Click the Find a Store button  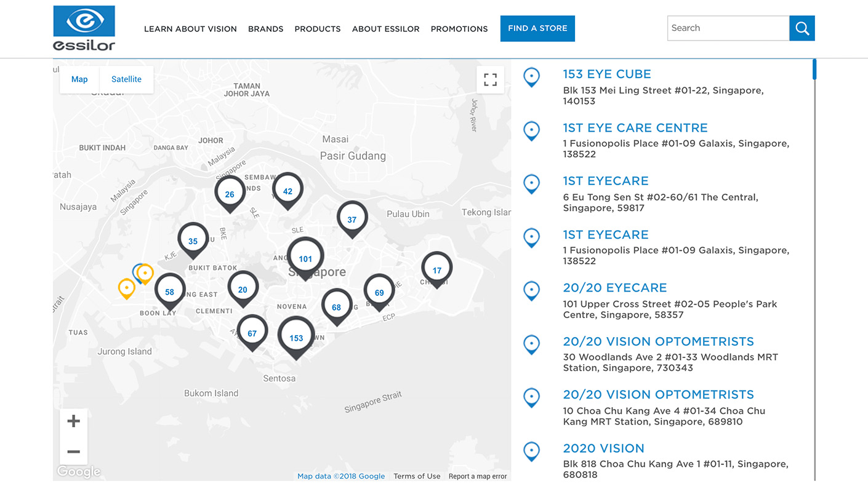coord(537,28)
